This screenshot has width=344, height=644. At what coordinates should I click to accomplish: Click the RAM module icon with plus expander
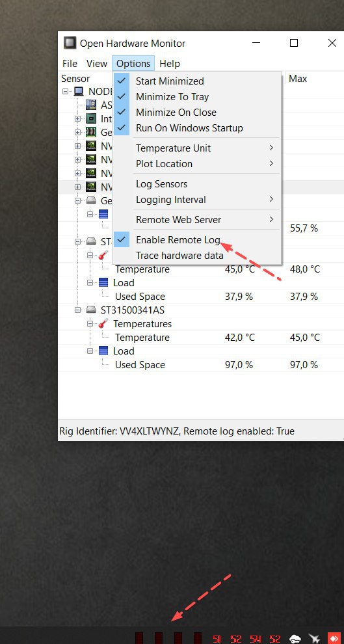[91, 132]
